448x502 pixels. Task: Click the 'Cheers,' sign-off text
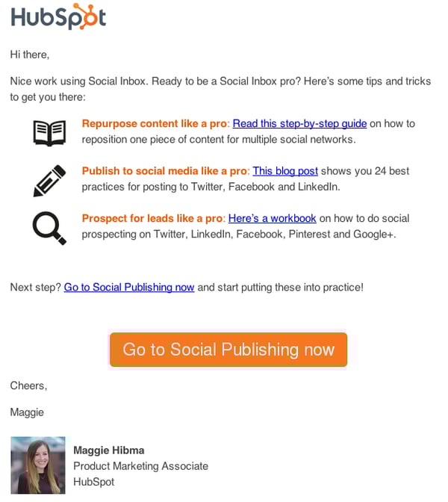pyautogui.click(x=29, y=385)
